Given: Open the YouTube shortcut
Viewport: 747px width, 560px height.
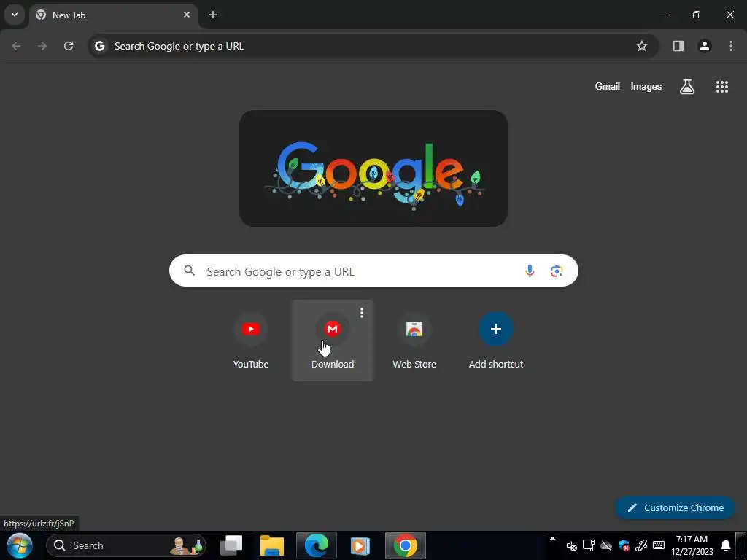Looking at the screenshot, I should 251,341.
